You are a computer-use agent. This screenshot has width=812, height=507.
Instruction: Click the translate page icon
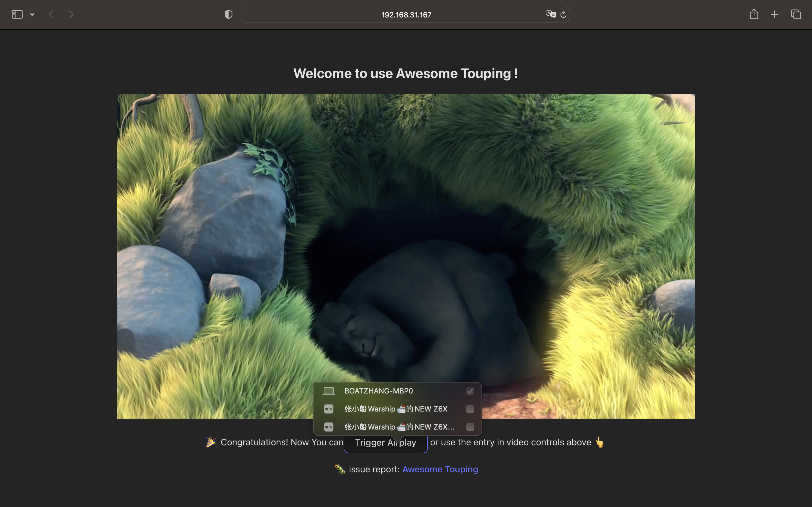click(x=550, y=14)
